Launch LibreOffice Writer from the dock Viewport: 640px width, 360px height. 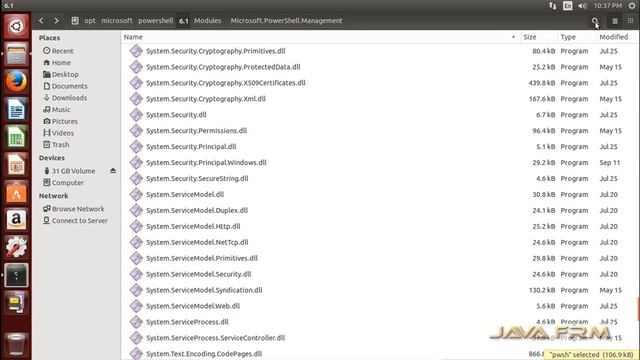point(16,109)
